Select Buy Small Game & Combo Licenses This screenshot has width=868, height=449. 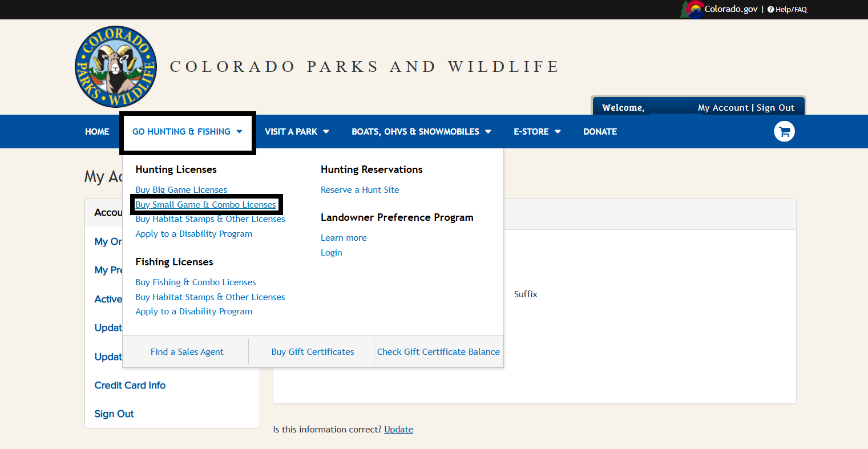pos(205,205)
